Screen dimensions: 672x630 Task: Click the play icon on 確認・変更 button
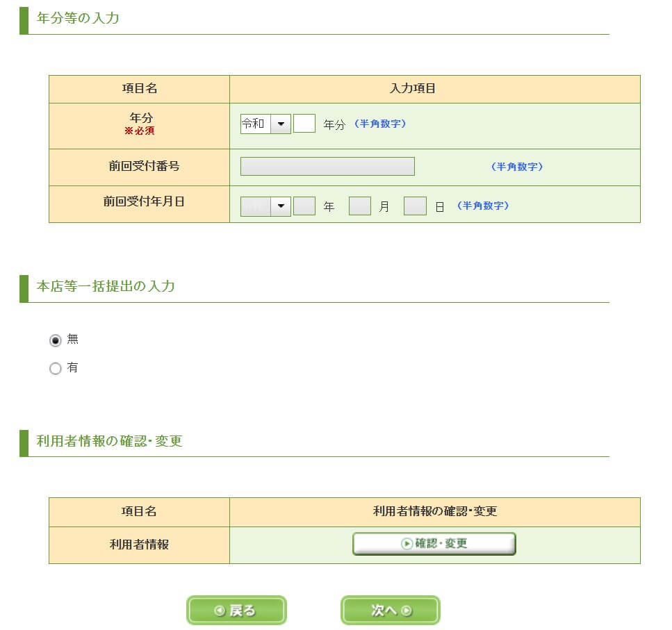tap(407, 544)
